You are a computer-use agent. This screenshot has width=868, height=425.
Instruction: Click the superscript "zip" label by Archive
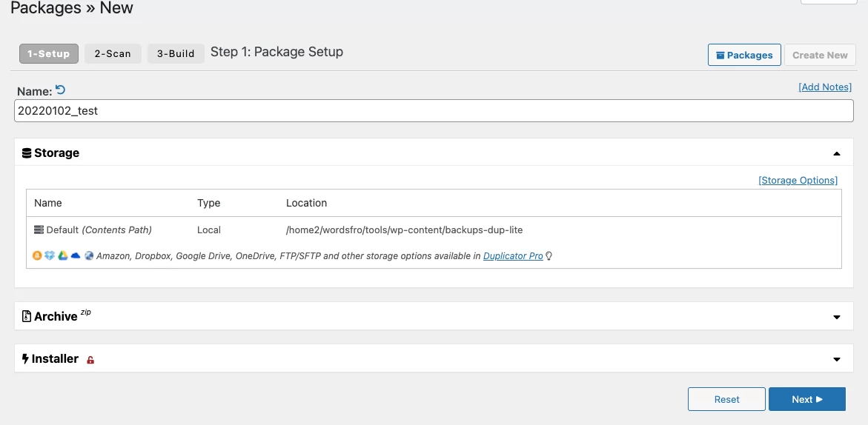click(85, 312)
